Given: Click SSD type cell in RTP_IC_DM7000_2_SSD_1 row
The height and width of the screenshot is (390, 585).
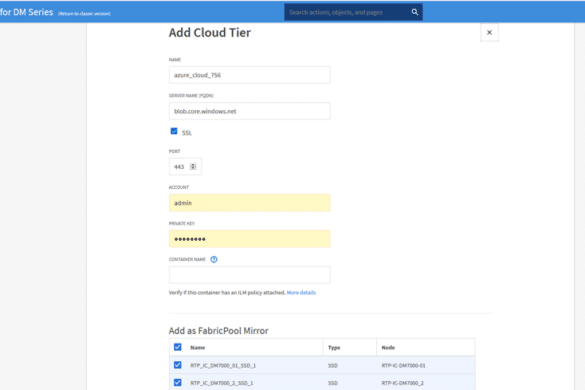Looking at the screenshot, I should coord(333,383).
